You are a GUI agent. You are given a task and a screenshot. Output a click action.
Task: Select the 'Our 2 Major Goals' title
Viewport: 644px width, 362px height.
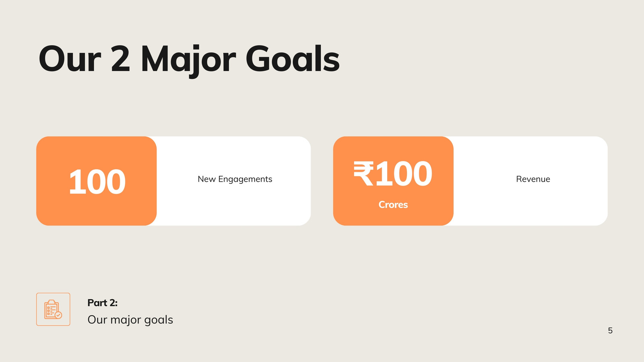click(x=189, y=60)
